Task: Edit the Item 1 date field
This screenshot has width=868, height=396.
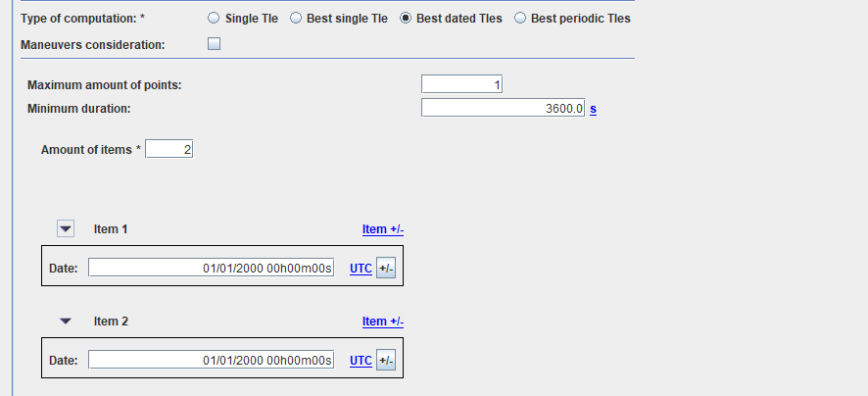Action: (x=211, y=269)
